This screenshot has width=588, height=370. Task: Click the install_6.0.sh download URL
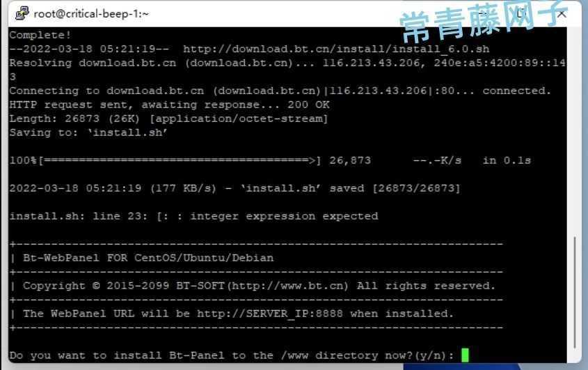click(x=336, y=49)
